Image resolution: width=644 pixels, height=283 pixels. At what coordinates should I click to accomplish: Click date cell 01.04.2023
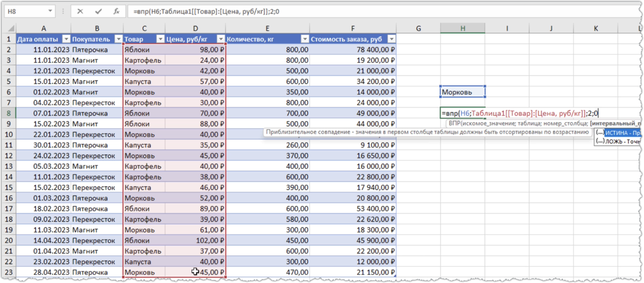(x=43, y=251)
